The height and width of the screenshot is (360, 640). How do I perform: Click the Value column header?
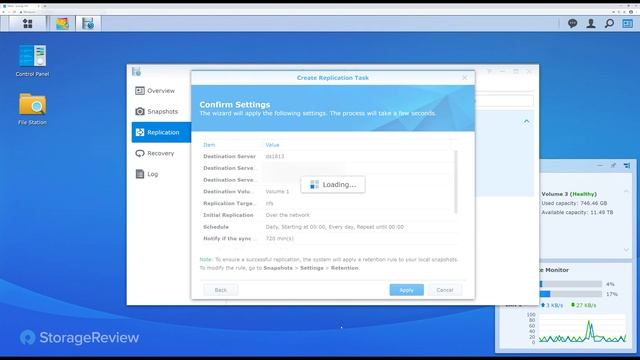coord(272,145)
